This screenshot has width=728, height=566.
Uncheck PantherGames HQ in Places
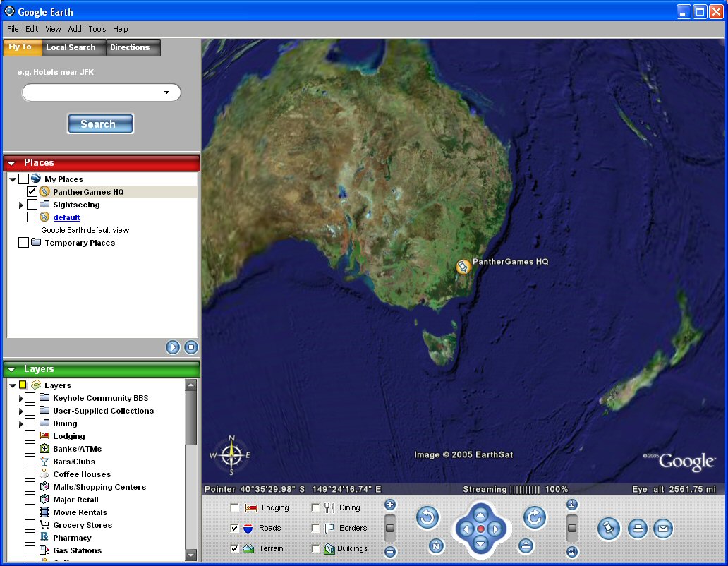32,192
